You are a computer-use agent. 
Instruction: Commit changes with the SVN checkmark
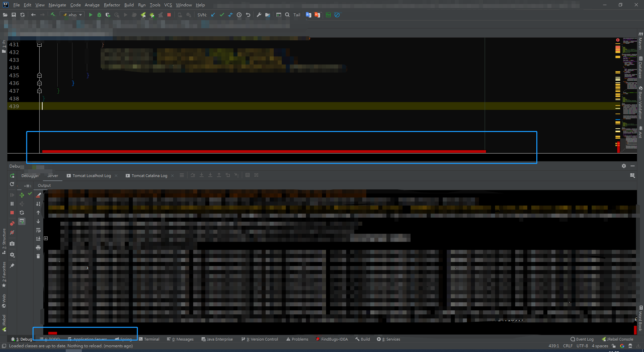[222, 15]
